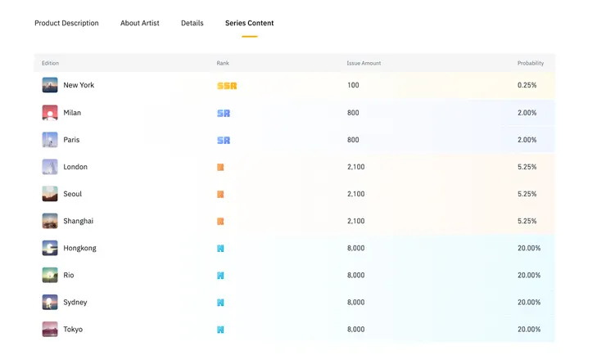Open the About Artist tab
This screenshot has height=364, width=606.
click(140, 23)
